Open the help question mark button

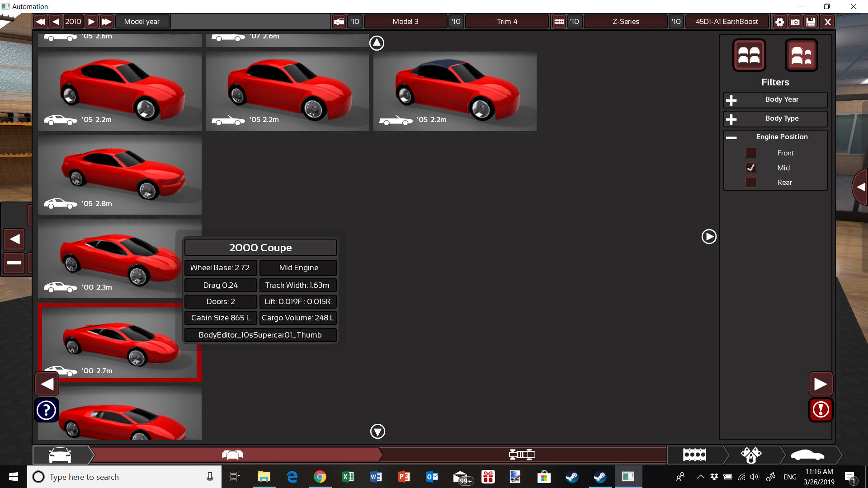click(46, 410)
